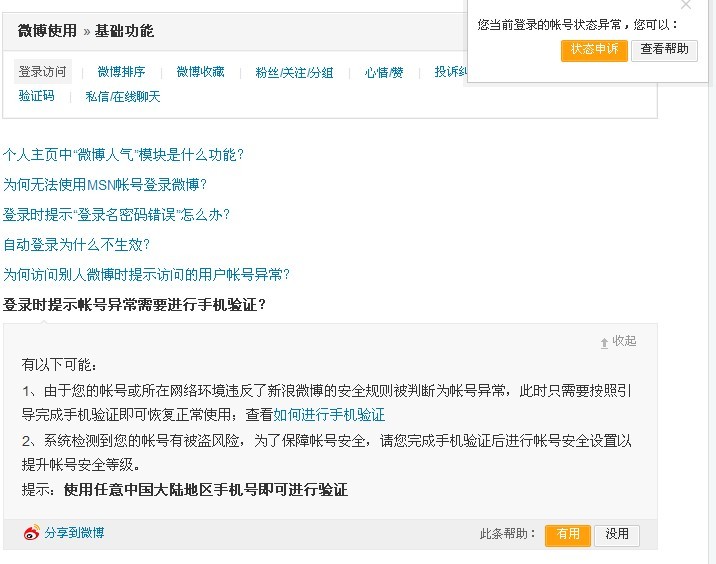The width and height of the screenshot is (716, 564).
Task: Switch to the 微博排序 tab
Action: click(121, 72)
